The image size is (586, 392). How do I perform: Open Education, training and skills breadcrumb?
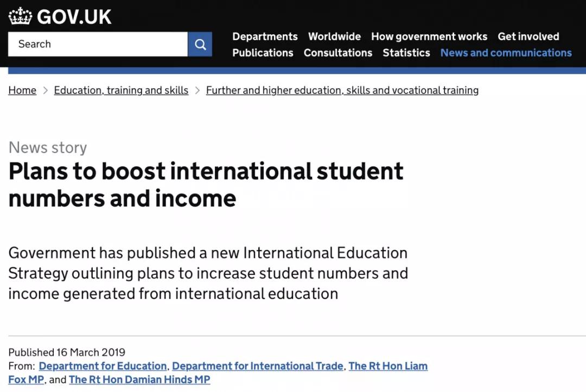(x=121, y=90)
